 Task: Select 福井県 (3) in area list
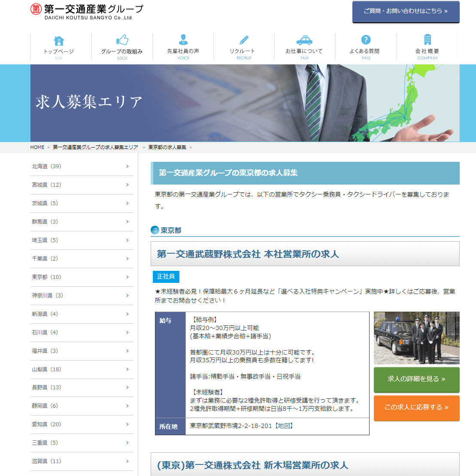(x=82, y=351)
